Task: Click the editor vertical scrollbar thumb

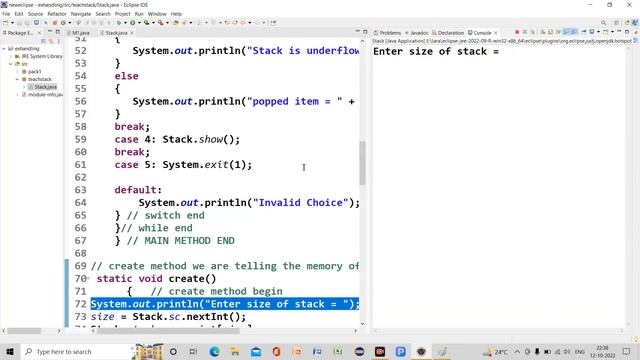Action: [362, 163]
